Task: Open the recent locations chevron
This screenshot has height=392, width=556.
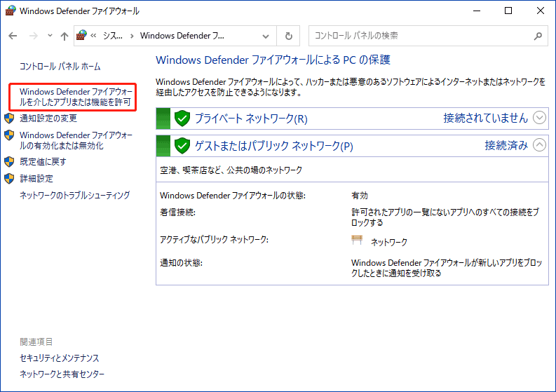Action: click(x=50, y=36)
